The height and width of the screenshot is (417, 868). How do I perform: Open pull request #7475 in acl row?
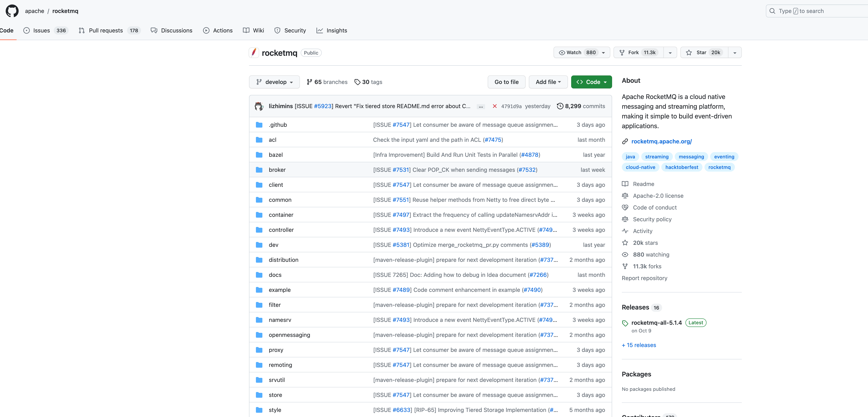click(x=493, y=140)
